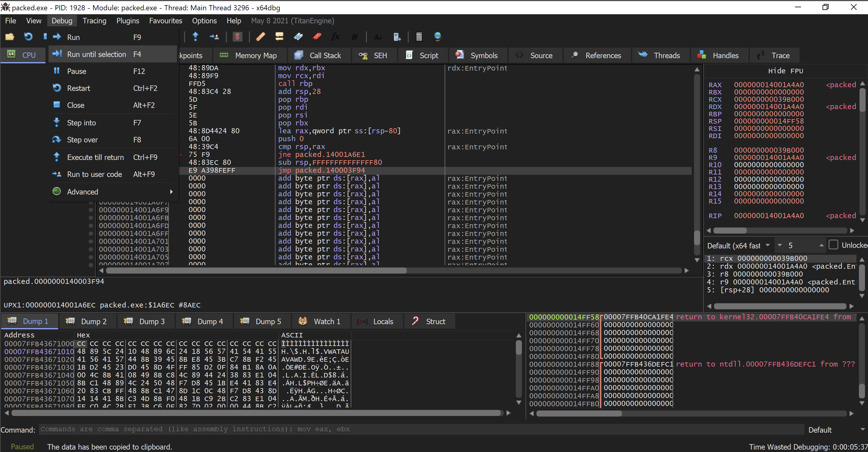Image resolution: width=868 pixels, height=452 pixels.
Task: Click the disassembly horizontal scrollbar thumb
Action: click(256, 271)
